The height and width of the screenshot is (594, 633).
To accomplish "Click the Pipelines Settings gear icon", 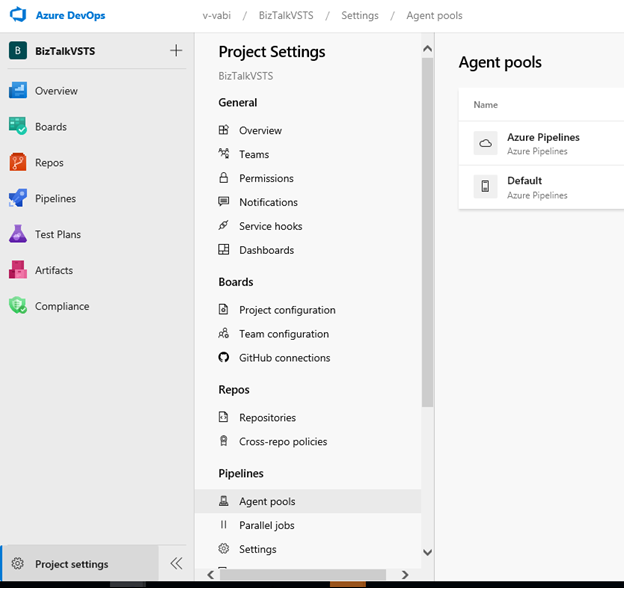I will (x=224, y=549).
